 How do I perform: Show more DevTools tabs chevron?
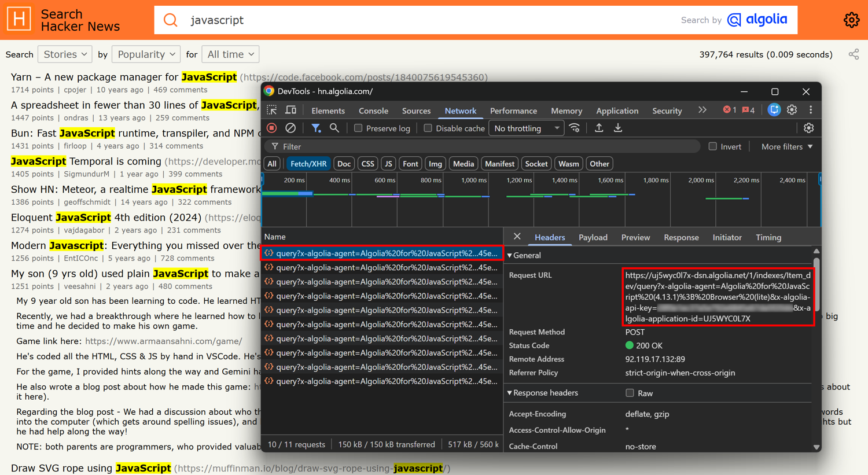point(702,110)
